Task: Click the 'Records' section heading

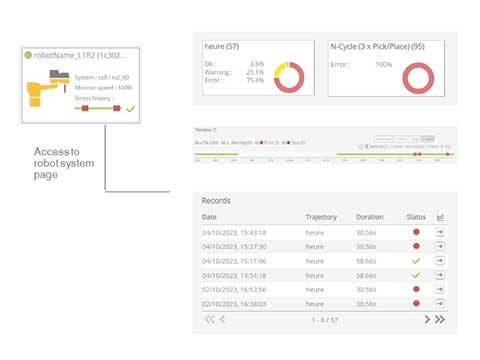Action: tap(216, 201)
